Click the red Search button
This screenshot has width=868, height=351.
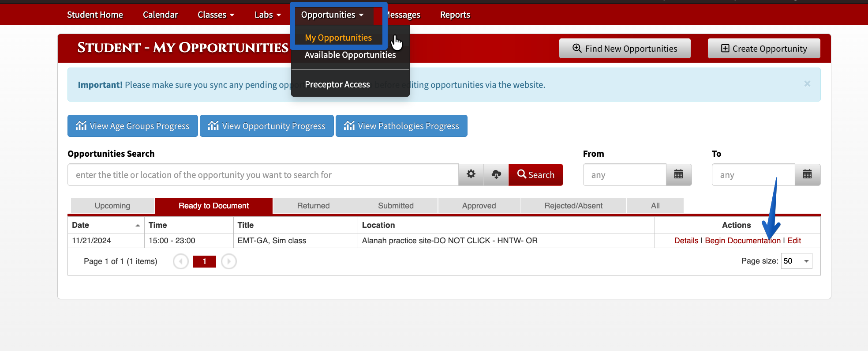point(535,174)
